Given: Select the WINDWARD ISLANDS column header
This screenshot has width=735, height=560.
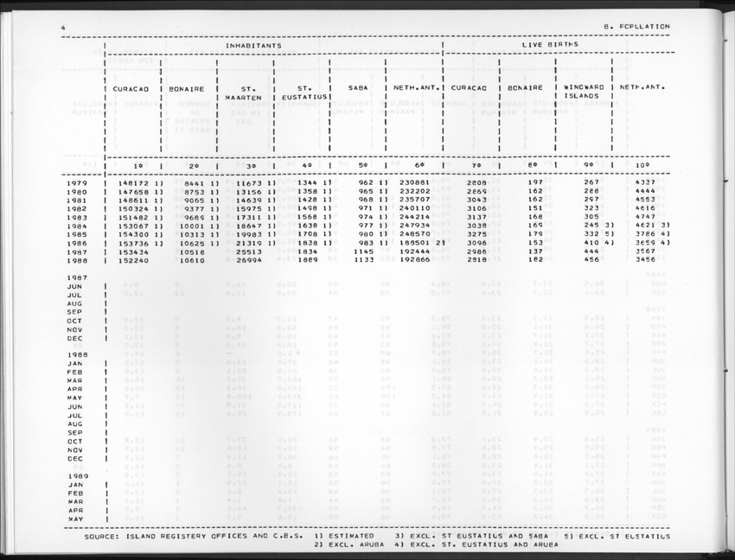Looking at the screenshot, I should tap(585, 92).
